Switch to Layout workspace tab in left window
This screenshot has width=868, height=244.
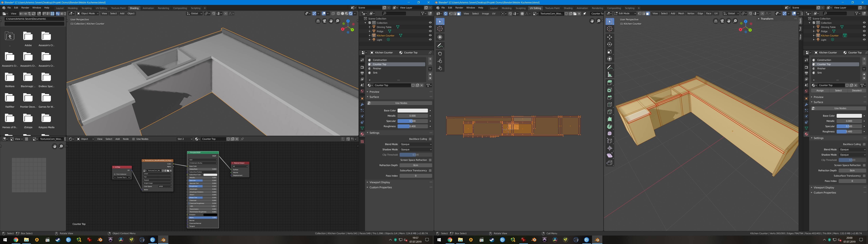(x=60, y=8)
